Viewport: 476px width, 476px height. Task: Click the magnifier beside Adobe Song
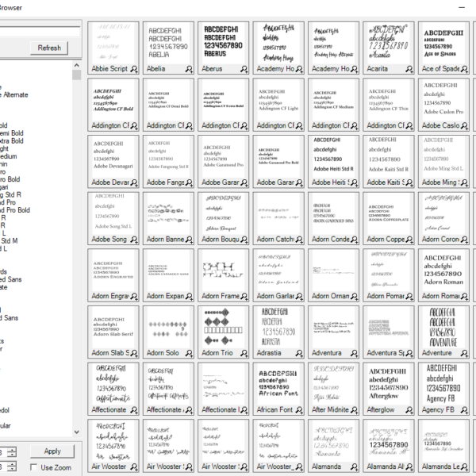click(x=134, y=240)
